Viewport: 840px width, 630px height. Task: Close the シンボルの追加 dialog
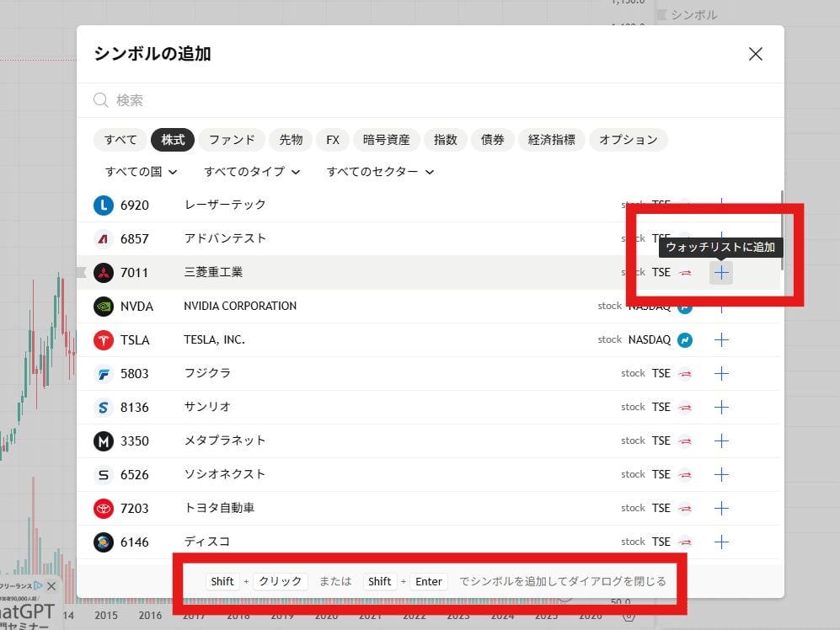coord(756,54)
